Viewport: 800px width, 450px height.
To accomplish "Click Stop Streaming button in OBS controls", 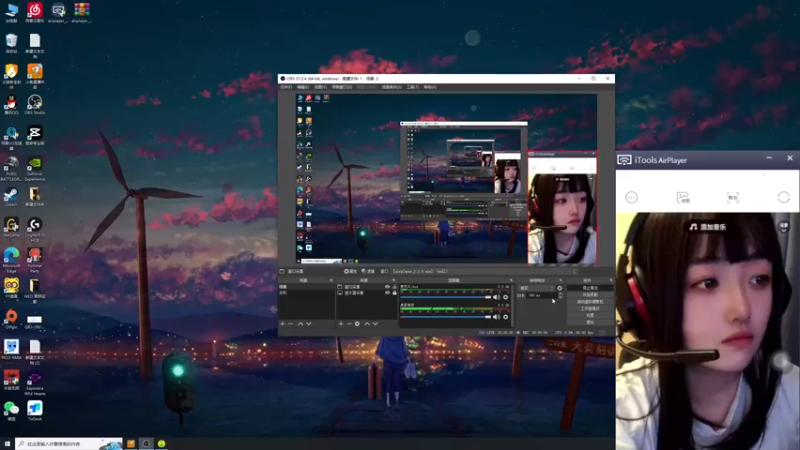I will [x=590, y=288].
